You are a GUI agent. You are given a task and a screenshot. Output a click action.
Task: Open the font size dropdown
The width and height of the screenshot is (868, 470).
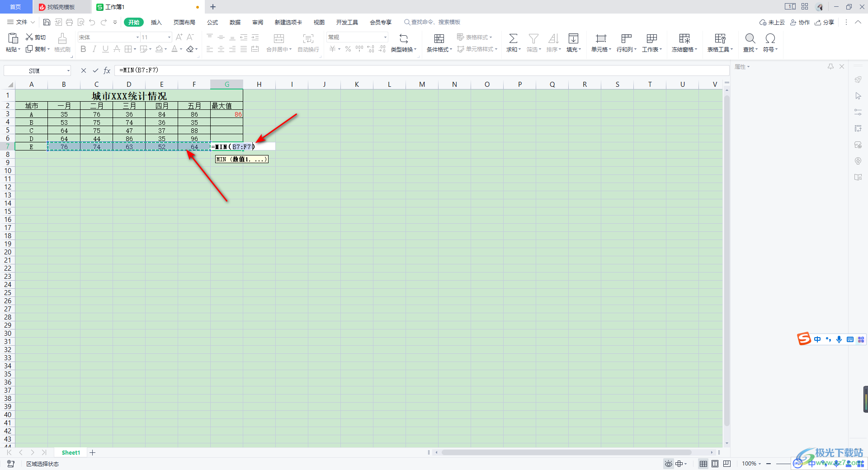pyautogui.click(x=169, y=37)
